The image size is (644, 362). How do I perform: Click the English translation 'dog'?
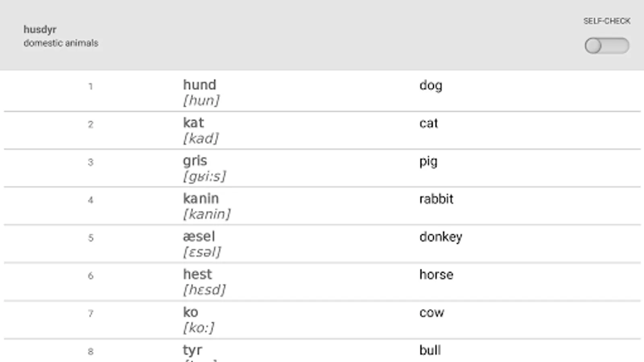point(431,85)
